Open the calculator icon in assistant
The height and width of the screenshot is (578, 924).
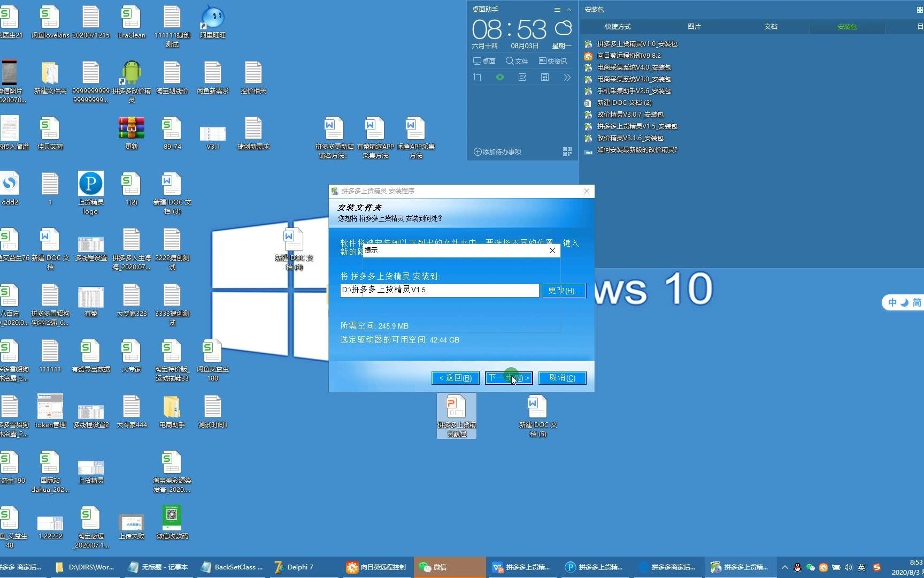coord(545,78)
